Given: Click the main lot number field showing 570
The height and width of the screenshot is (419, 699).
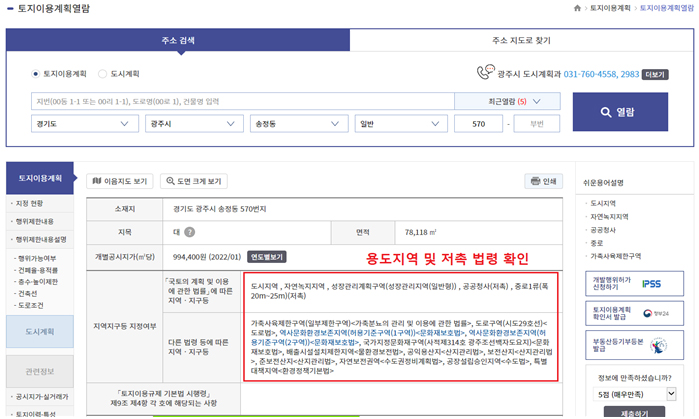Looking at the screenshot, I should pos(478,124).
